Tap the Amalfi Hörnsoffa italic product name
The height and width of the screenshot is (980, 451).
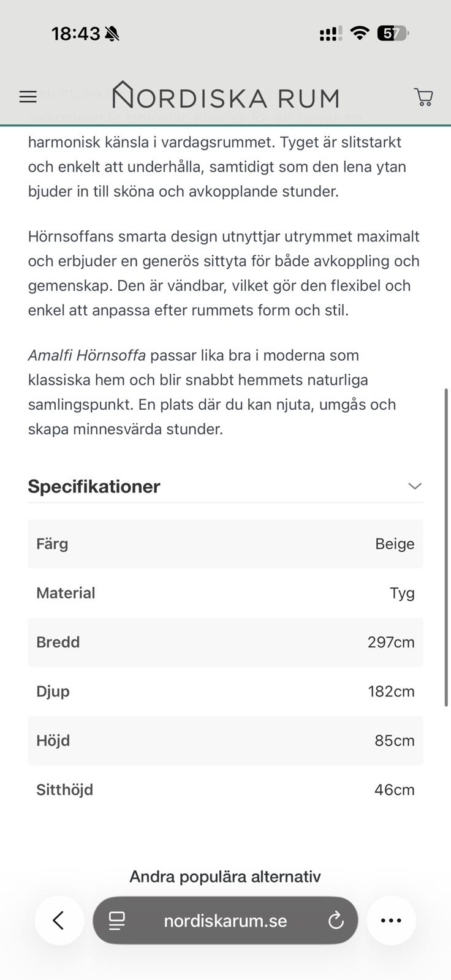[x=87, y=355]
